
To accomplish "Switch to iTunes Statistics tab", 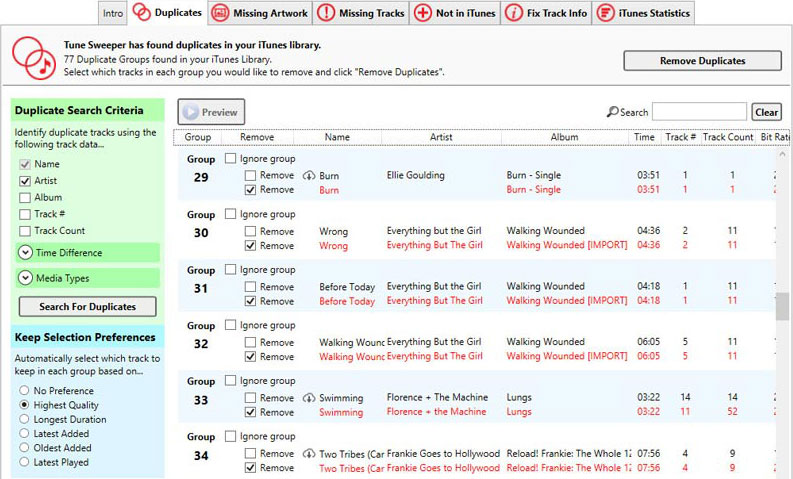I will [x=644, y=13].
